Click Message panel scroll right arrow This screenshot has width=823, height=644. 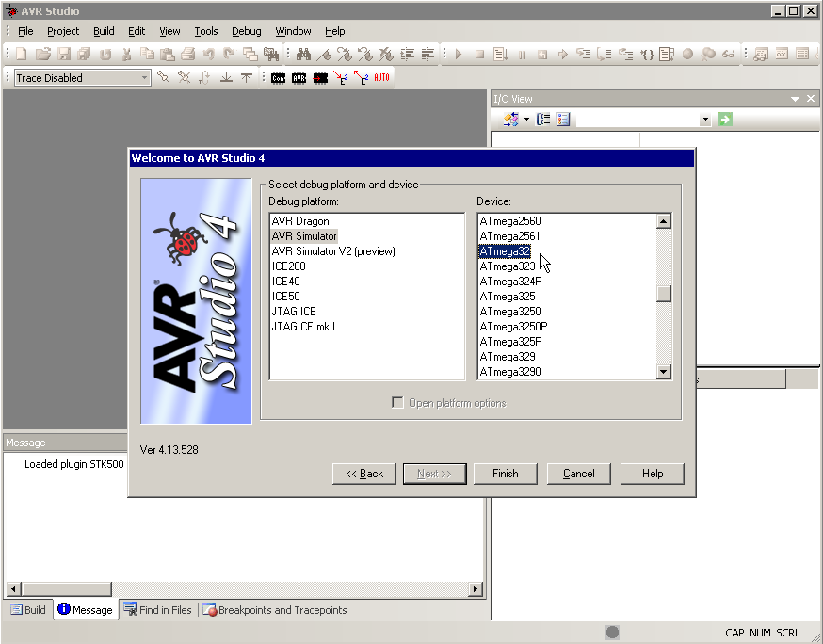point(475,588)
